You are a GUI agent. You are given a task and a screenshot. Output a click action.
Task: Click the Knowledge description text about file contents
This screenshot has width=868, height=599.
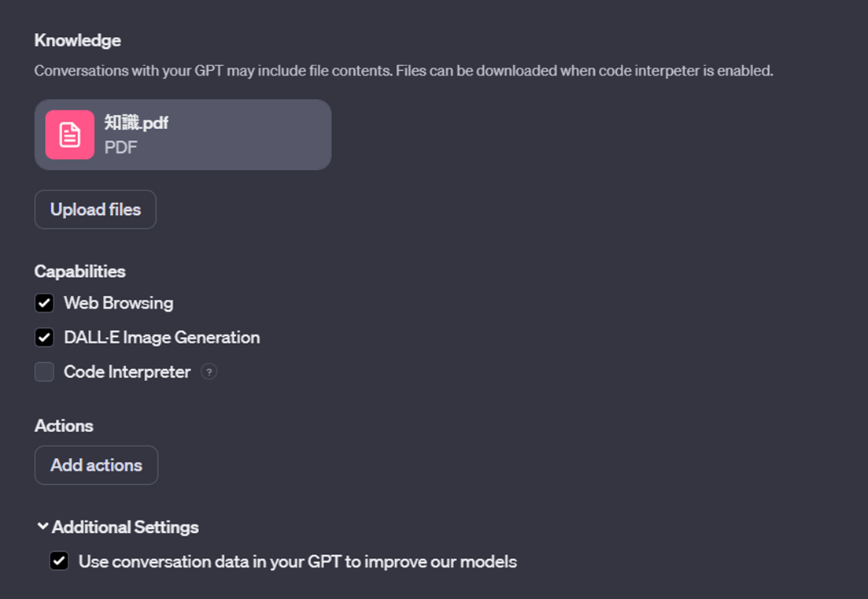click(403, 71)
